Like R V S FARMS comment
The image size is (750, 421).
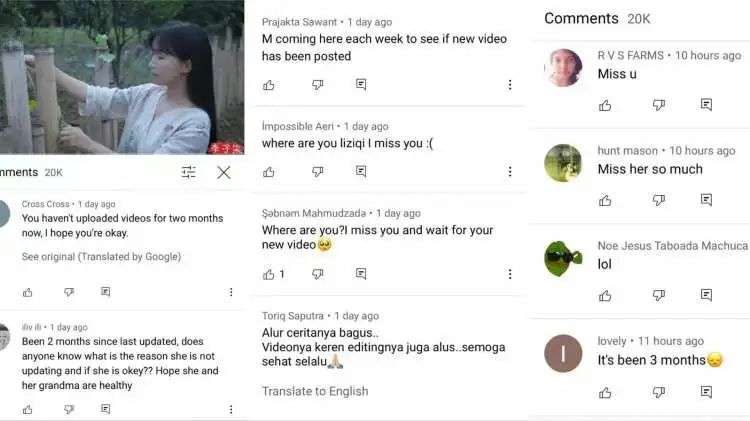pyautogui.click(x=605, y=105)
